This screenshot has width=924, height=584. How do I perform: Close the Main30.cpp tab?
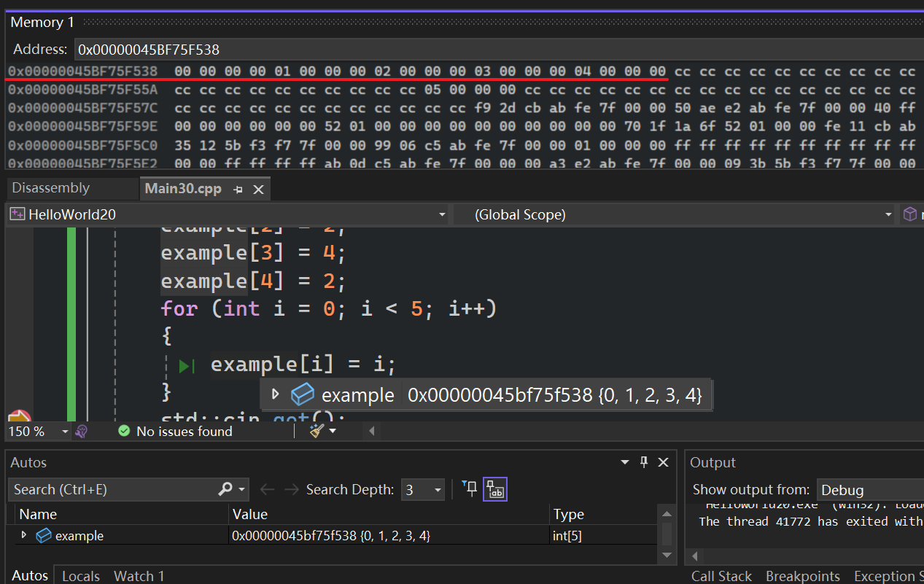point(258,190)
